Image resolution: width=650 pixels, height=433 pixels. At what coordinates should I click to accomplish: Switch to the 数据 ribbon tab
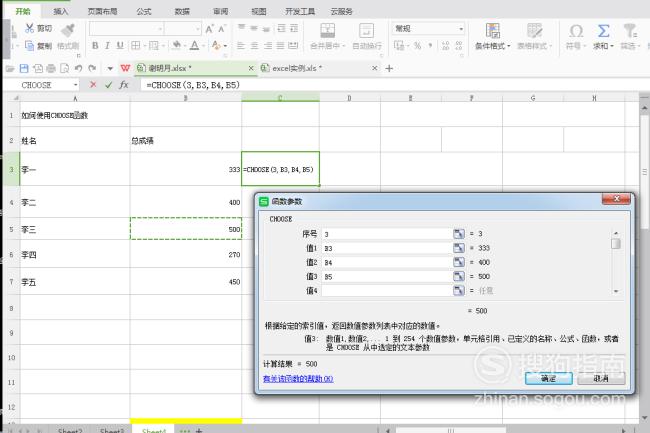pos(182,12)
